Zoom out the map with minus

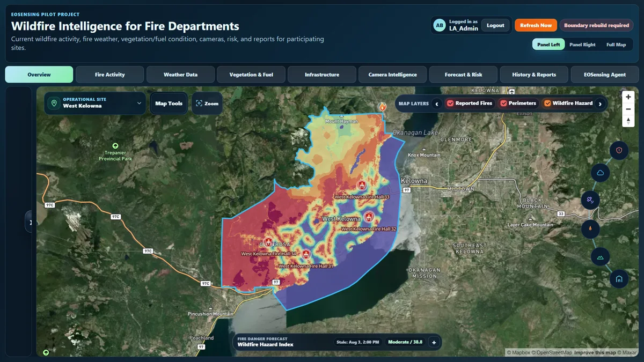628,109
